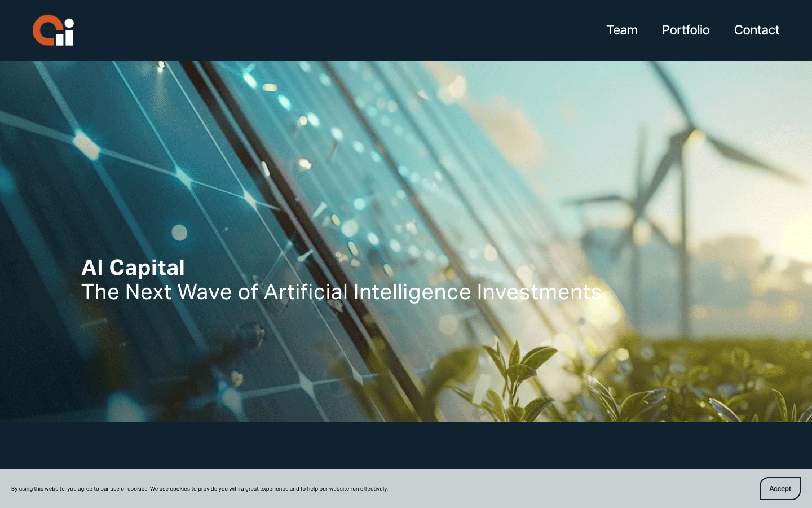Accept the cookie notice

(x=780, y=489)
